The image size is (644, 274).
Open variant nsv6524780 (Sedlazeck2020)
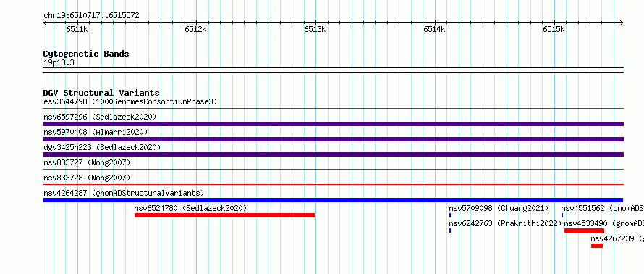tap(190, 208)
